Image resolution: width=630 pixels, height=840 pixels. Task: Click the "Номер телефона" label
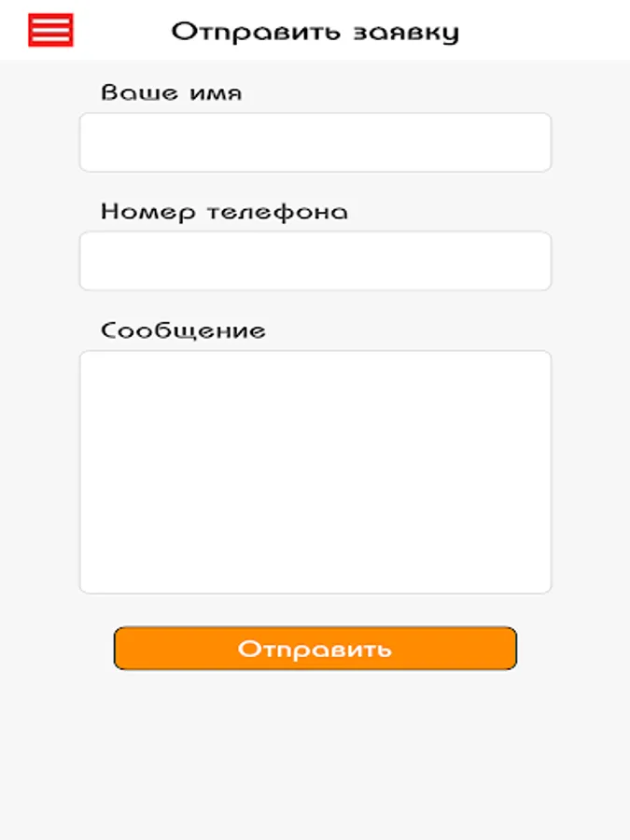click(224, 212)
